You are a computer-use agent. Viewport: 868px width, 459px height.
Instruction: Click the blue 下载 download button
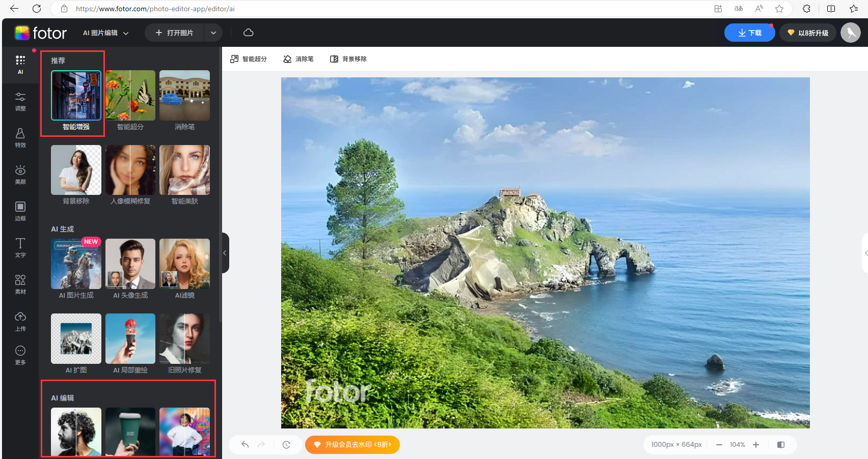click(x=750, y=33)
